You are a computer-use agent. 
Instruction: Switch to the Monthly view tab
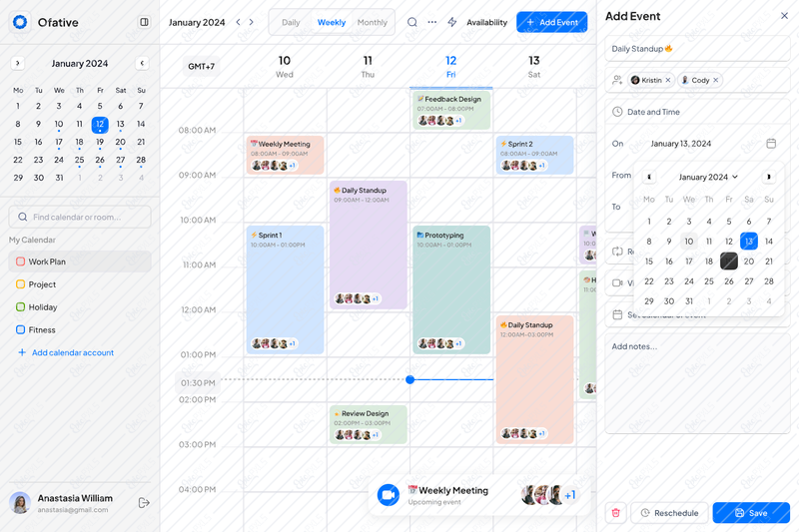372,22
